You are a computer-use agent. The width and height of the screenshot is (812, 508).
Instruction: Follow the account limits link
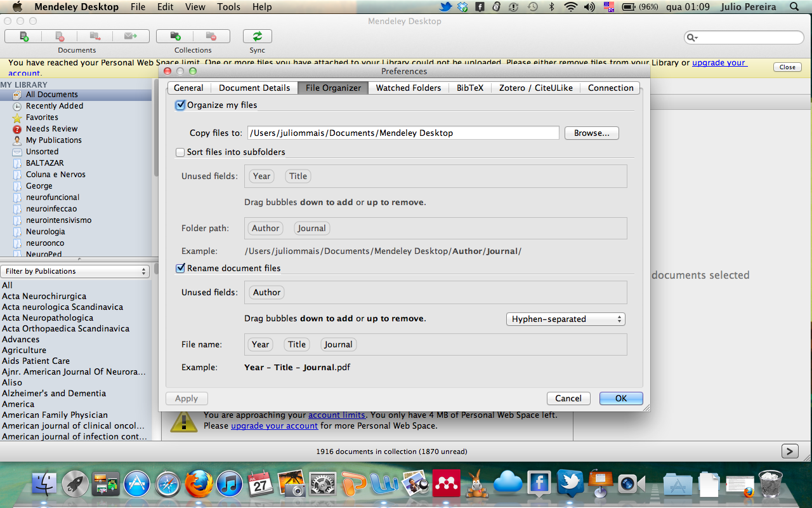336,415
